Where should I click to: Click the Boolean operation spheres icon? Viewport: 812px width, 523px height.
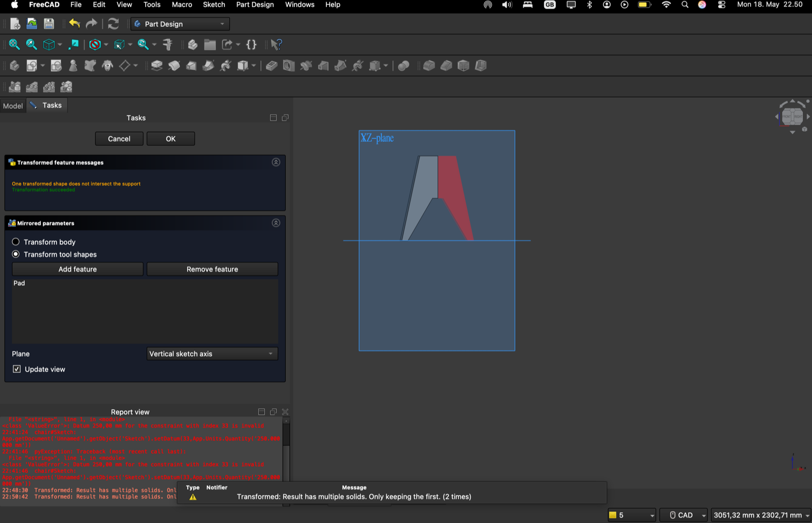click(403, 66)
